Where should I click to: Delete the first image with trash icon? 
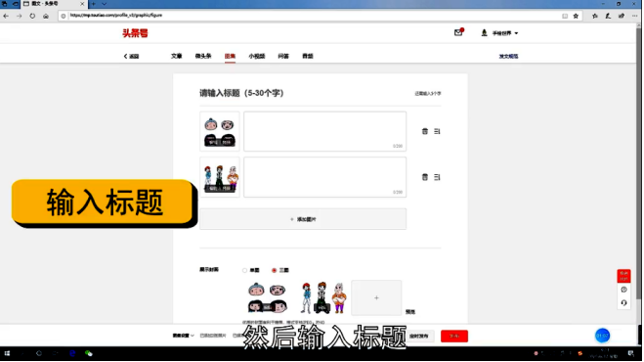[x=425, y=131]
